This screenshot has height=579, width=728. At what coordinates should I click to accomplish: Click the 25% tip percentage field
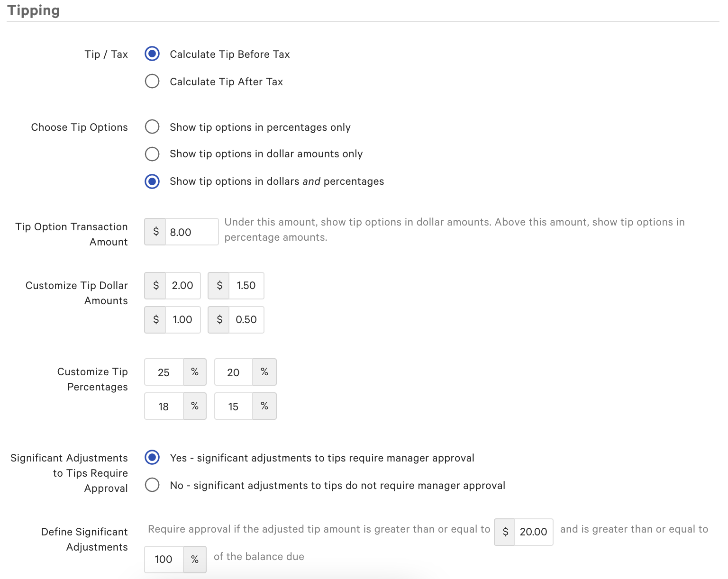164,372
